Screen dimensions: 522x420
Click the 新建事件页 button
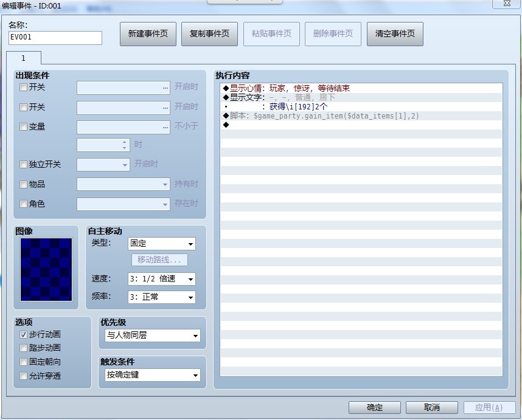tap(148, 34)
